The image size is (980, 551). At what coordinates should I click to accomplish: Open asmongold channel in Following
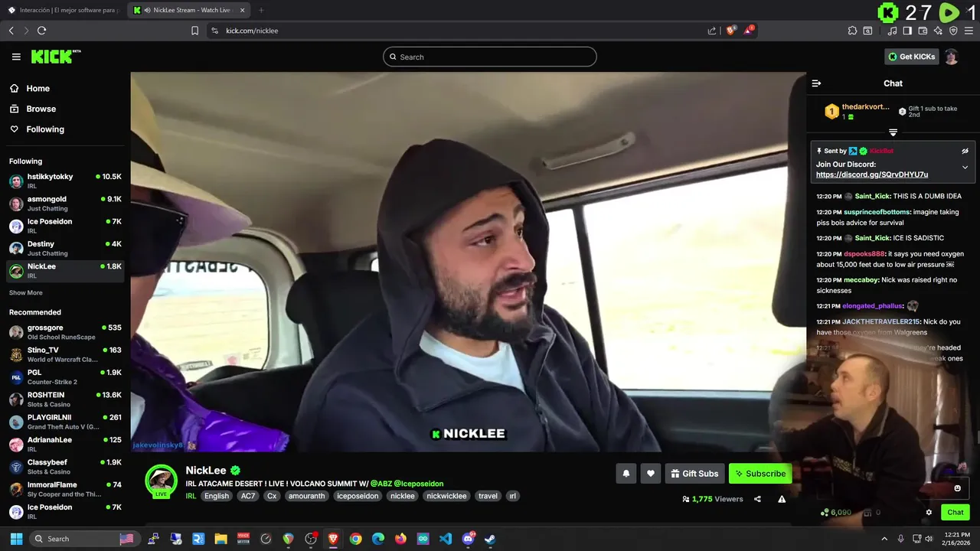[x=65, y=204]
